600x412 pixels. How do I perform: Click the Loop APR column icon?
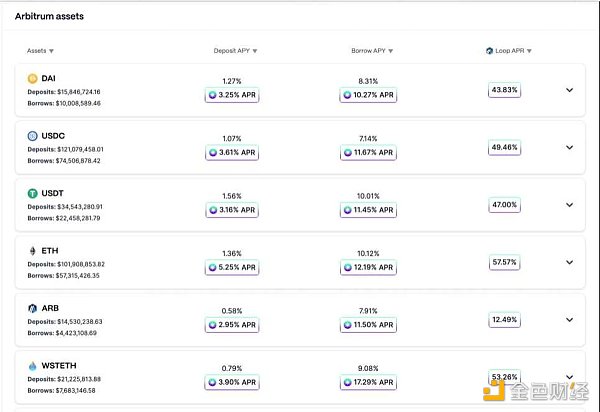[x=489, y=50]
